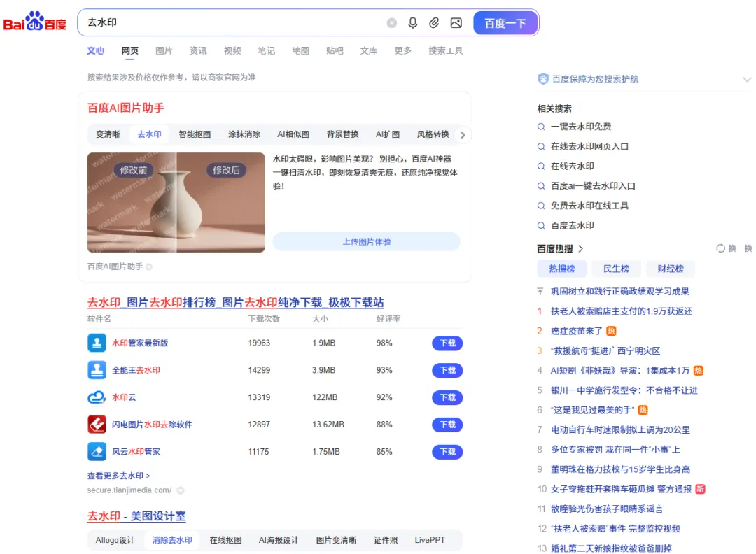This screenshot has height=554, width=756.
Task: Select the AI扩图 tool tab
Action: [x=388, y=134]
